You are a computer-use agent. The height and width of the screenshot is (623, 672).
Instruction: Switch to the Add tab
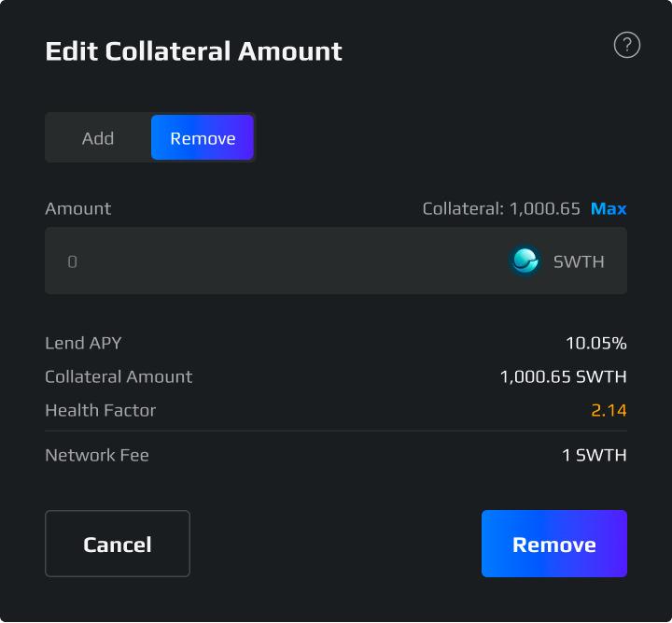click(98, 138)
